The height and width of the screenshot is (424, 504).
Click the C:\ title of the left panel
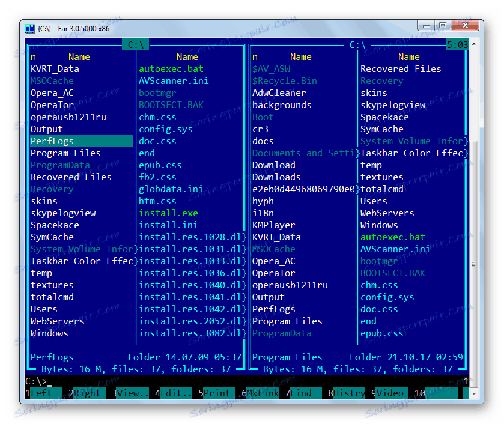[136, 44]
